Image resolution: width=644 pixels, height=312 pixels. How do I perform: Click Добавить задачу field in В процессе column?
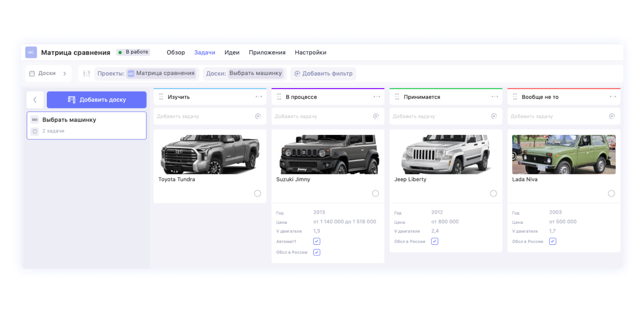[x=328, y=116]
